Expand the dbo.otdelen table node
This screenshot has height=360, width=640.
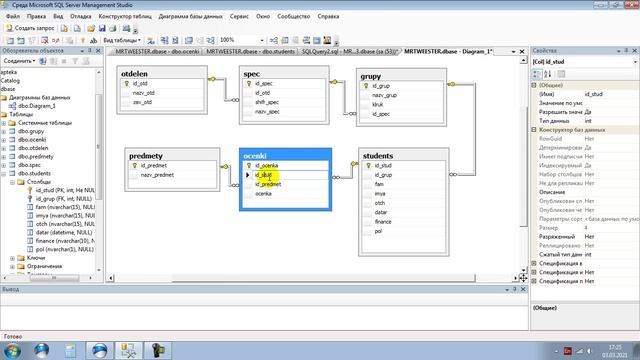tap(4, 148)
